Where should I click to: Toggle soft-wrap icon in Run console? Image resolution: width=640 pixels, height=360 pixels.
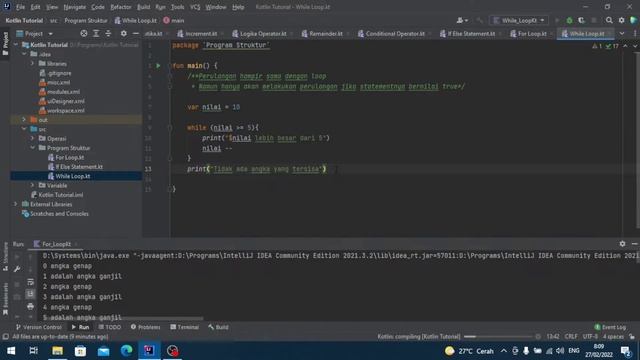point(30,282)
